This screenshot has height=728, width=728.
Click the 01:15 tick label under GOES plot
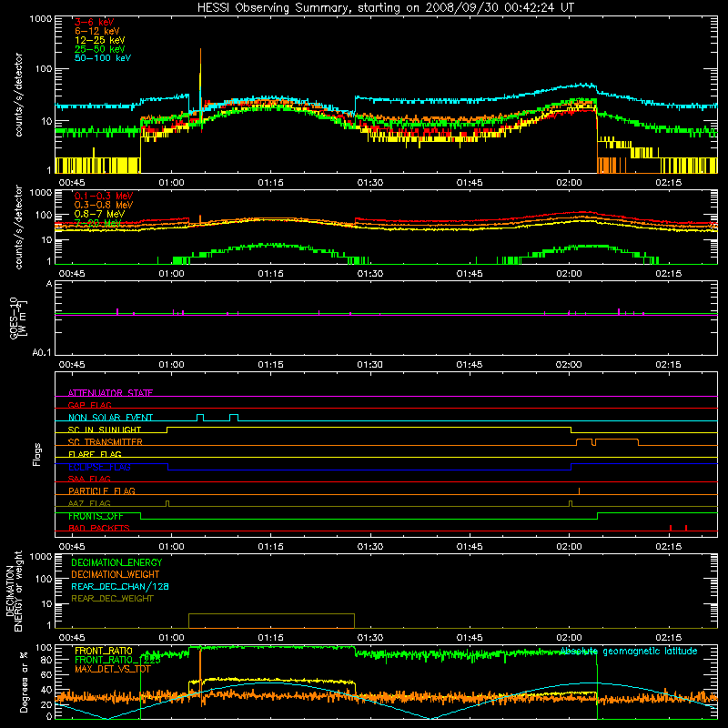coord(270,365)
